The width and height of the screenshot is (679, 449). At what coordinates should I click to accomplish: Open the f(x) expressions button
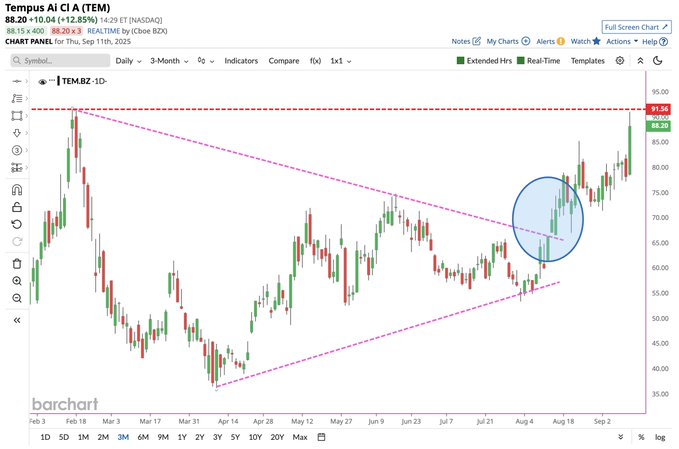coord(315,61)
